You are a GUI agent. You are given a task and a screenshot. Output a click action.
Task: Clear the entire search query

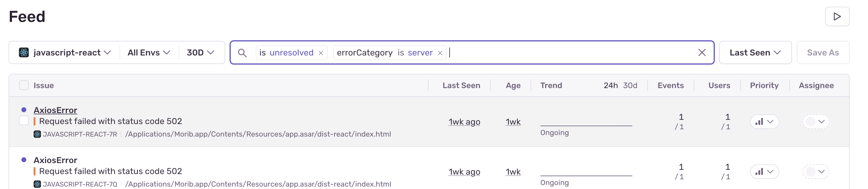(701, 52)
